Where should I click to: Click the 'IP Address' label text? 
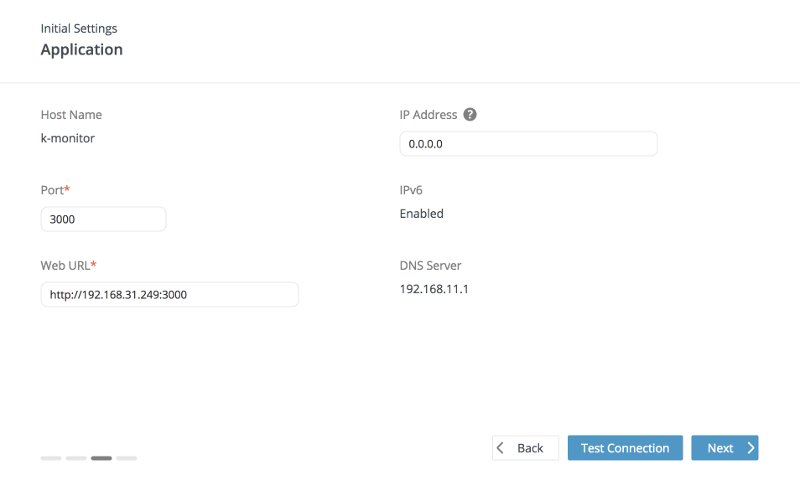429,115
